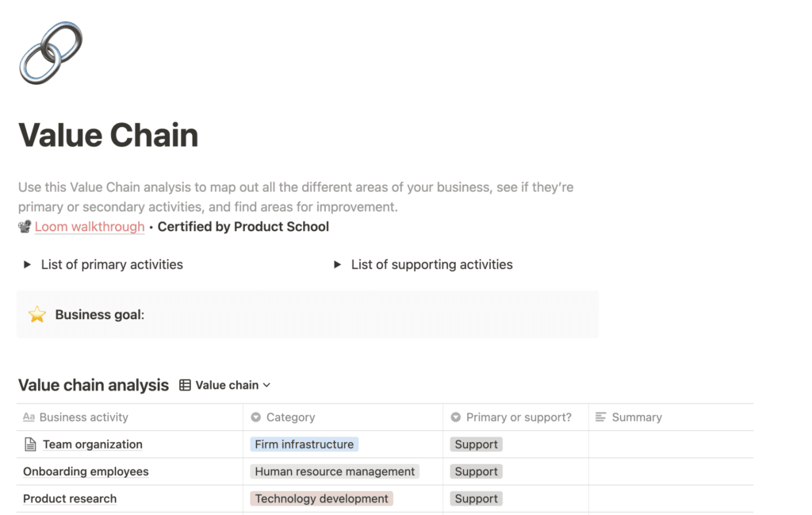
Task: Click the table view icon beside Value chain
Action: click(184, 385)
